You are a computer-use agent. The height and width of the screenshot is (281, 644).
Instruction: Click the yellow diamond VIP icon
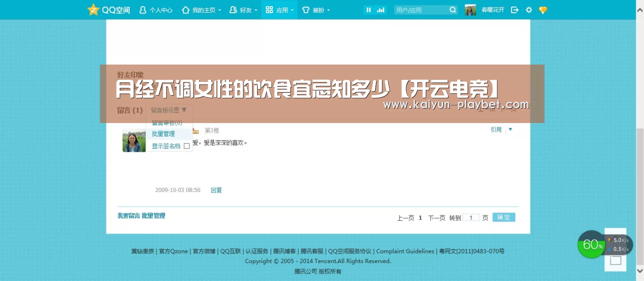543,10
